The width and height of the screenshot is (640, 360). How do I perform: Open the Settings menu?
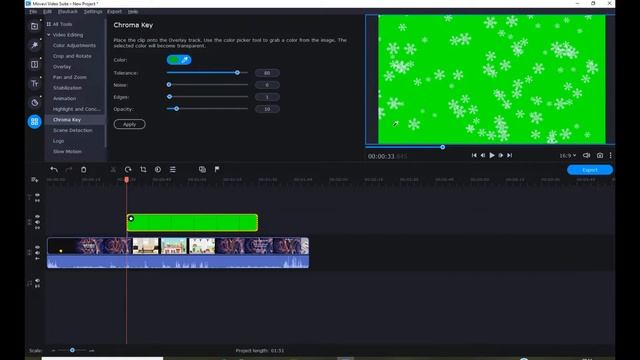coord(93,12)
